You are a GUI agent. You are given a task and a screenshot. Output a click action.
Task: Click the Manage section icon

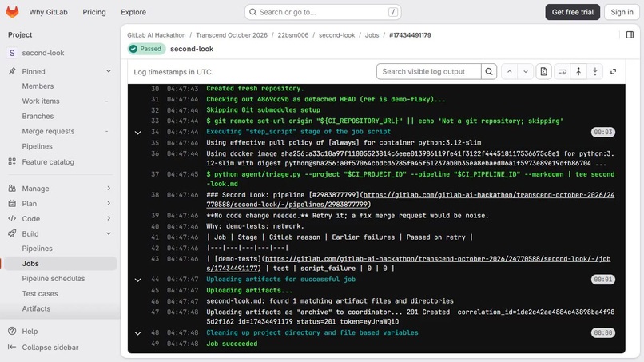click(12, 188)
